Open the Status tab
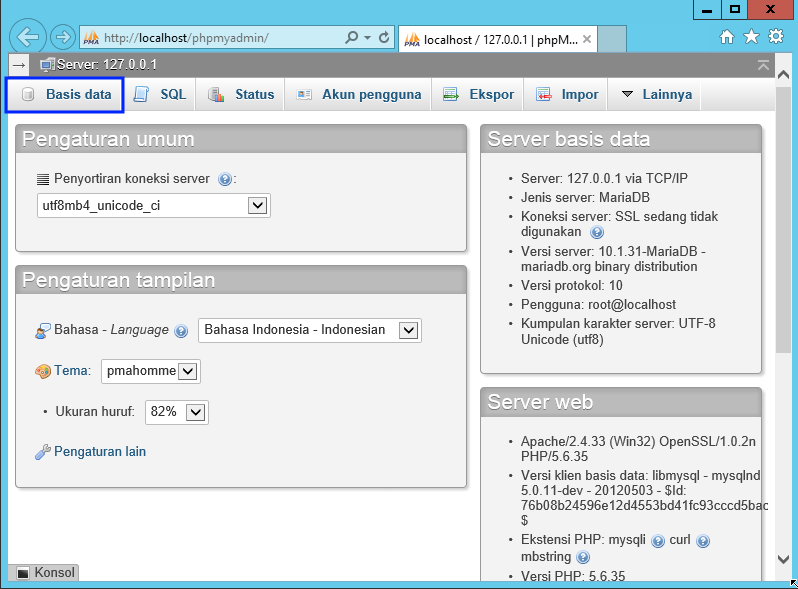This screenshot has height=589, width=798. [x=240, y=95]
